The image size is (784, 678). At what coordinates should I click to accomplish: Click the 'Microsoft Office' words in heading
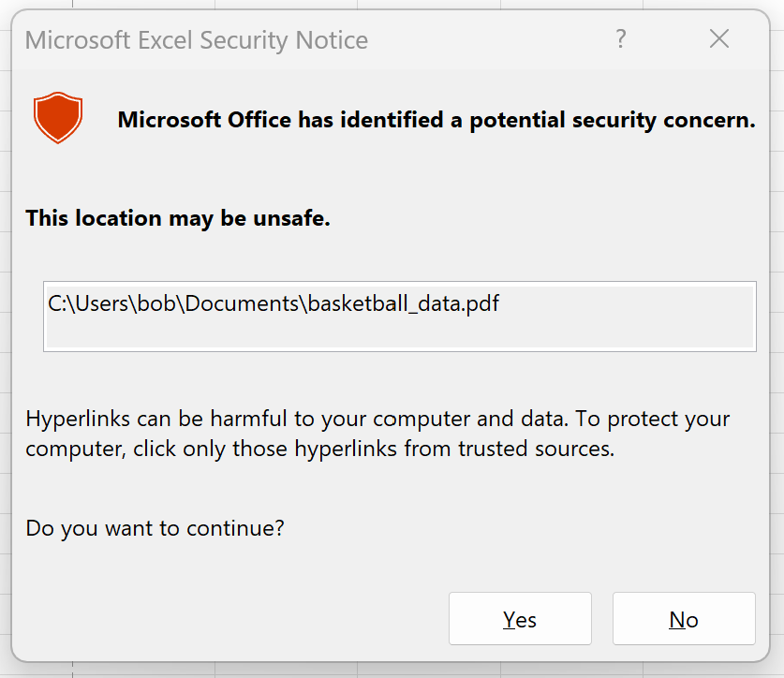tap(204, 120)
